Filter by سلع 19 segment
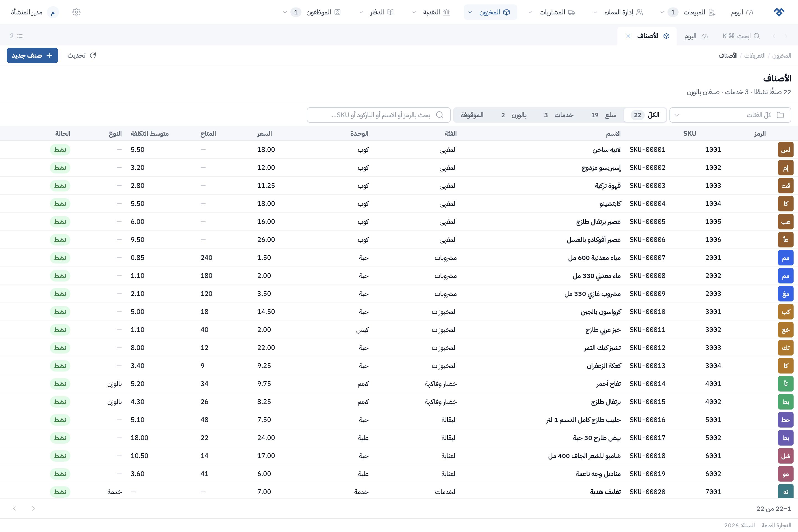Screen dimensions: 798x532 click(603, 115)
